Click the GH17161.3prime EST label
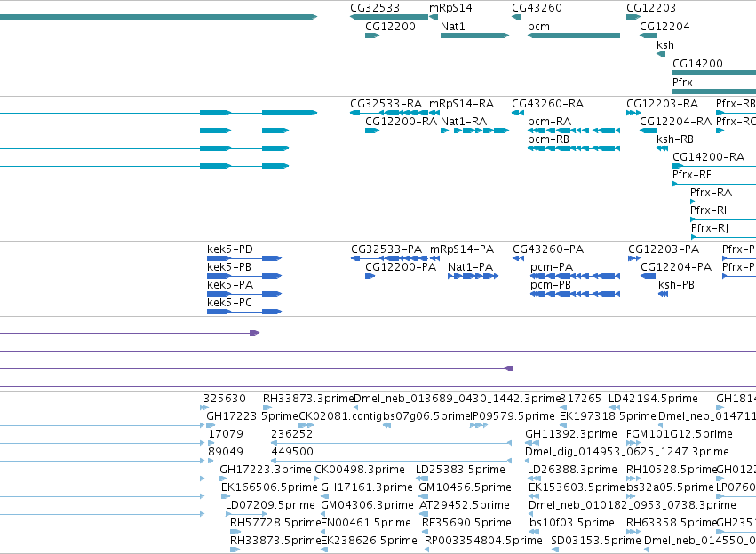Image resolution: width=756 pixels, height=554 pixels. pos(367,487)
